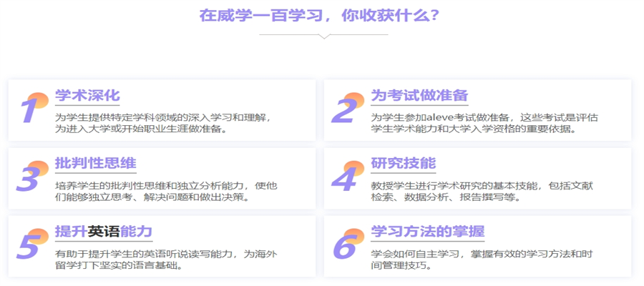Select the 学术深化 card title

click(x=87, y=96)
